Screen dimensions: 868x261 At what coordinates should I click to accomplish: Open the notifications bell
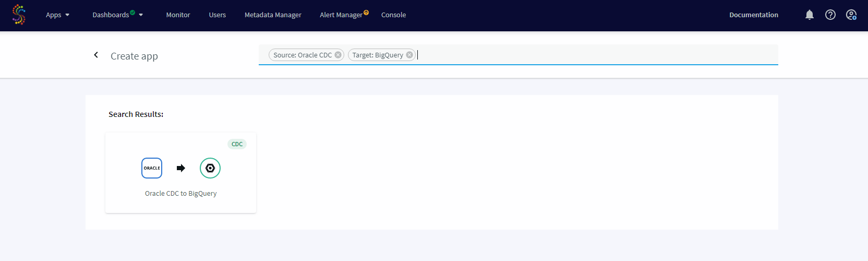(810, 15)
